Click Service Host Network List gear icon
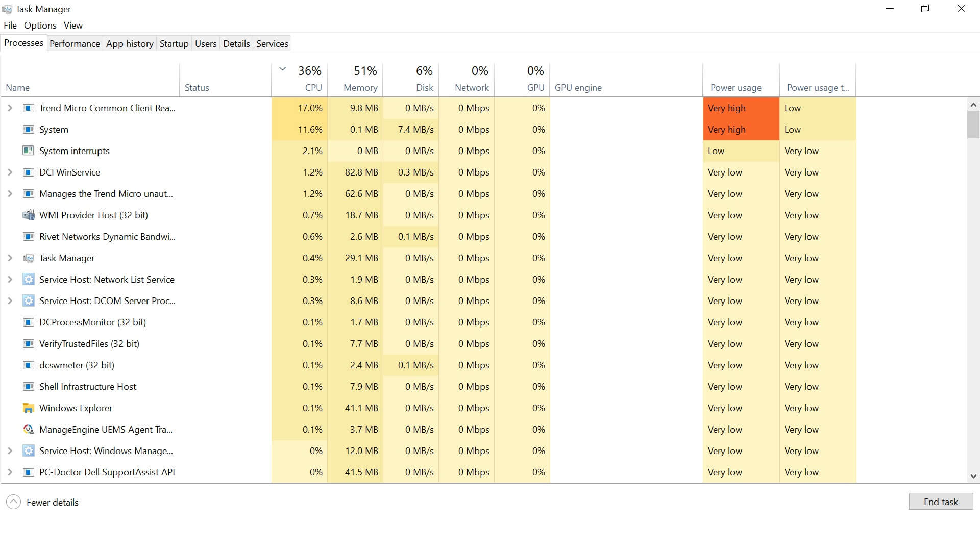This screenshot has width=980, height=551. click(x=29, y=280)
